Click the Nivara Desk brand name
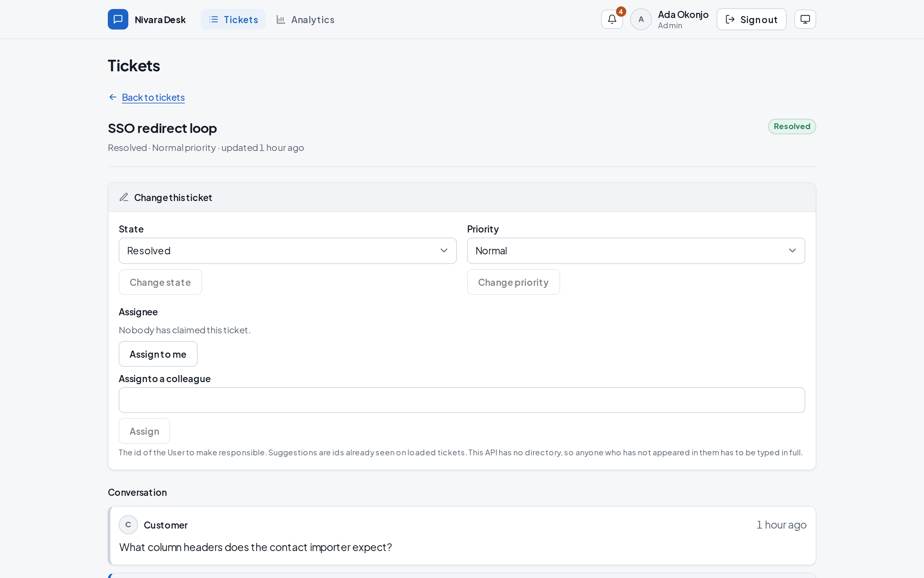The width and height of the screenshot is (924, 578). pyautogui.click(x=160, y=20)
